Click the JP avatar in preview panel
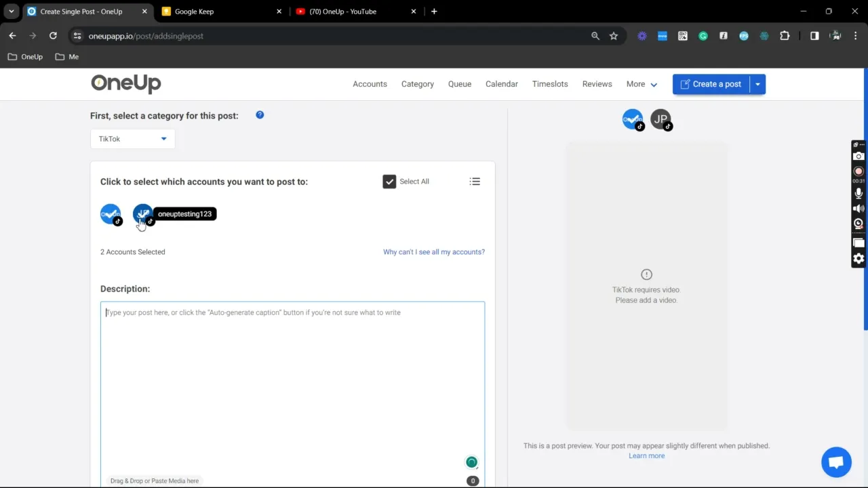Screen dimensions: 868x488 [x=661, y=119]
